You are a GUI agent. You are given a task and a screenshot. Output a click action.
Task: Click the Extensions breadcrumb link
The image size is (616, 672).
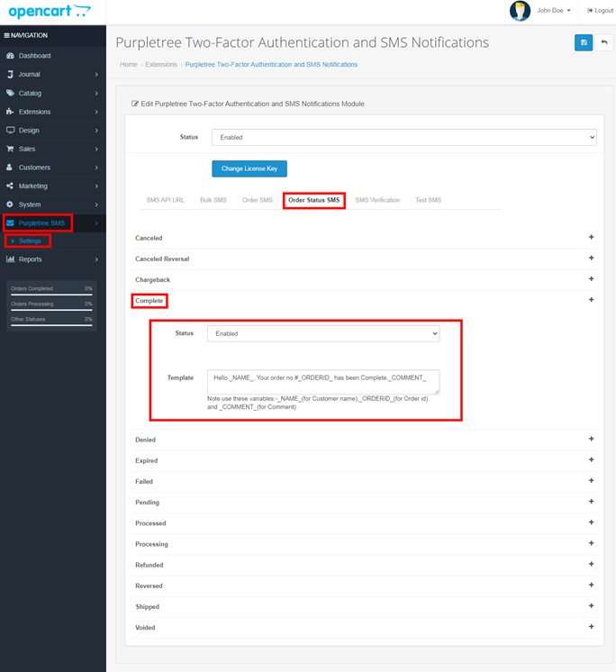tap(161, 64)
